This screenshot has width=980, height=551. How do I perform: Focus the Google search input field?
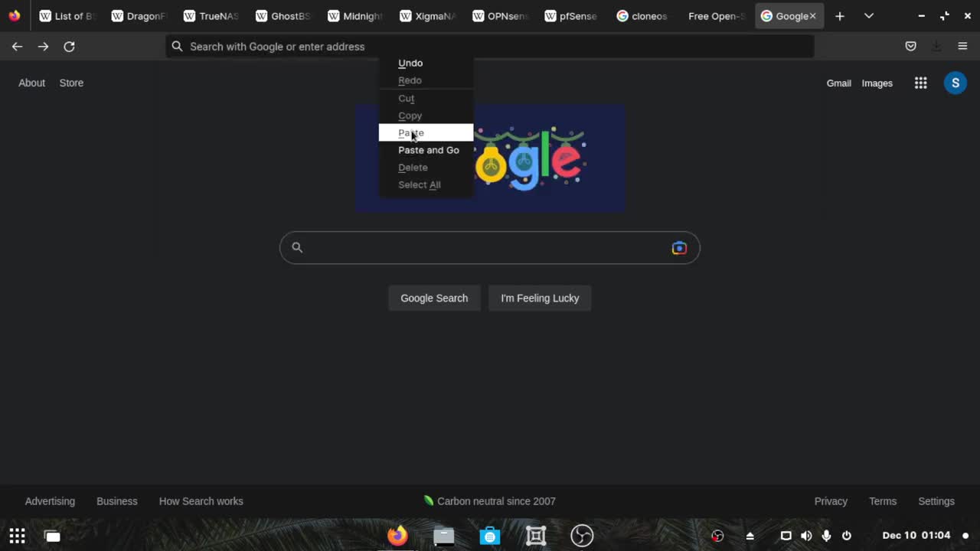(x=490, y=248)
